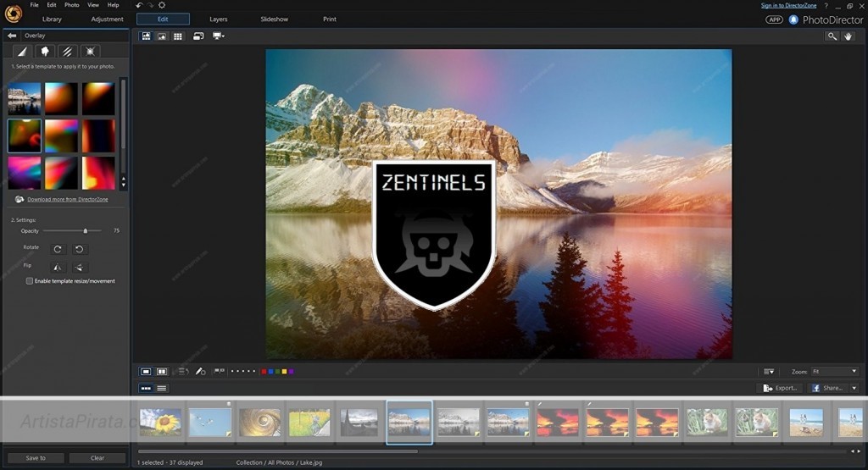This screenshot has height=470, width=868.
Task: Click the undo arrow icon
Action: pos(139,5)
